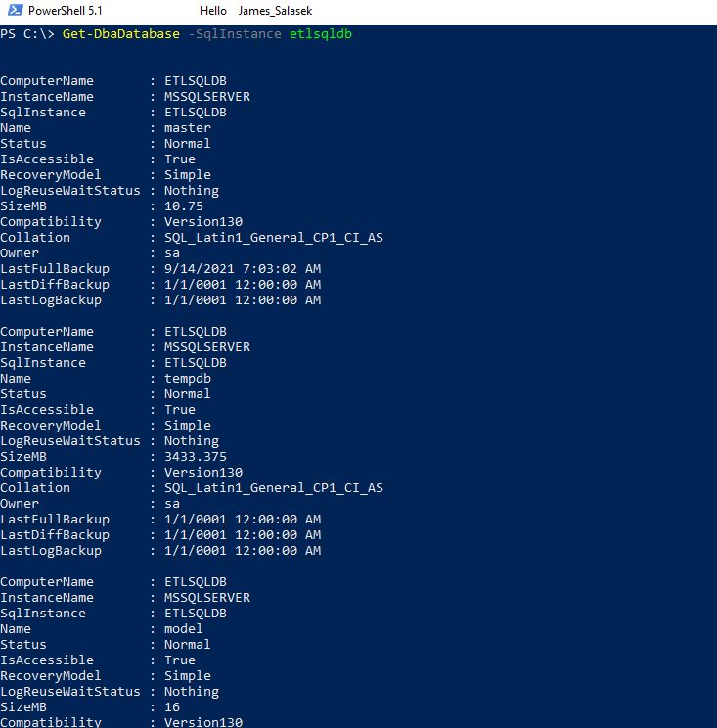Click the model database name value
The image size is (717, 728).
point(184,629)
